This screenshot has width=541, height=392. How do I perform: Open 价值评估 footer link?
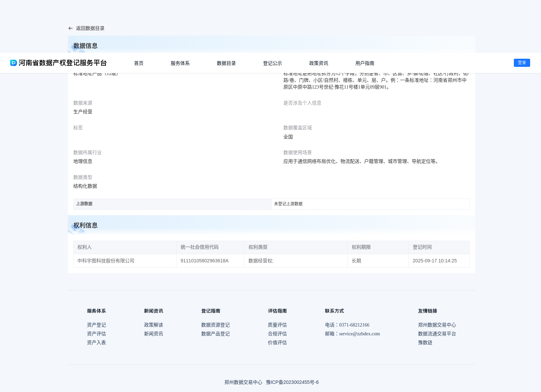coord(277,343)
